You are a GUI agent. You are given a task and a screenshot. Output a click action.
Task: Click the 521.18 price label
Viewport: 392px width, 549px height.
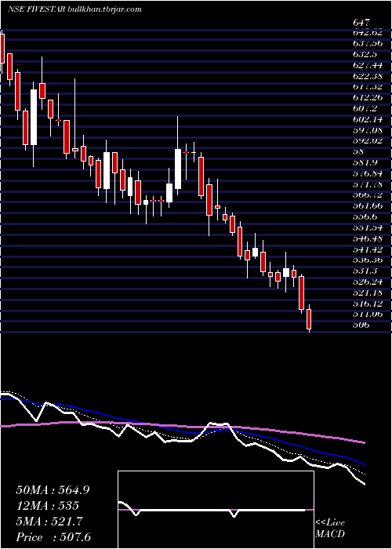click(368, 293)
